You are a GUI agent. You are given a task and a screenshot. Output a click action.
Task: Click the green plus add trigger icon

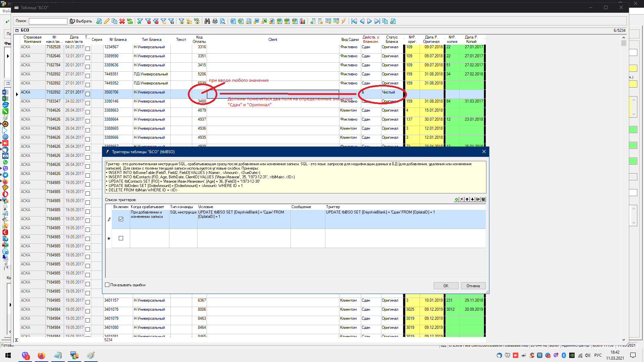pos(456,199)
